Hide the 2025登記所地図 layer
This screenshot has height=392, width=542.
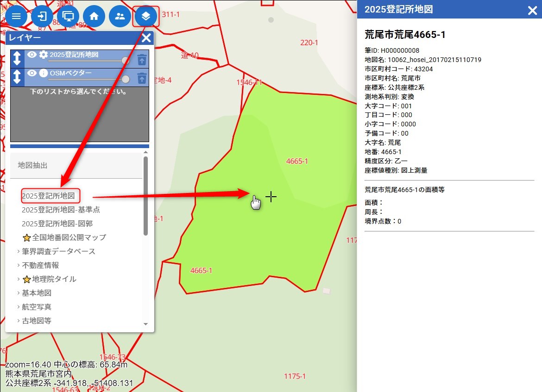click(x=32, y=55)
